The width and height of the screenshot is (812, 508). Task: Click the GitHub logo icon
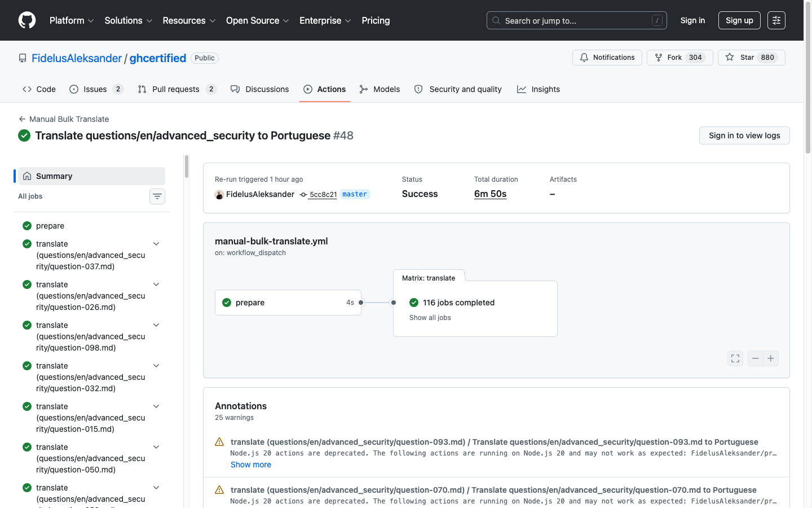[x=27, y=20]
